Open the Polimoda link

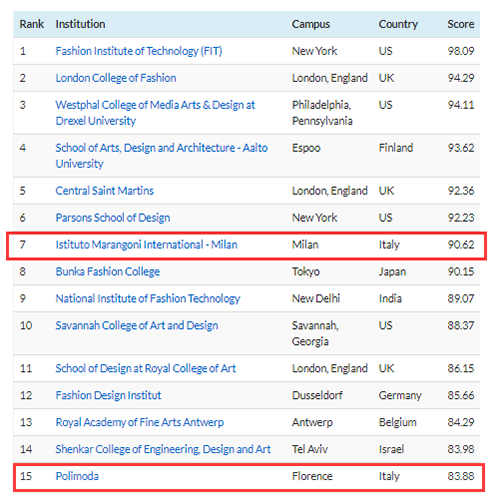(77, 476)
